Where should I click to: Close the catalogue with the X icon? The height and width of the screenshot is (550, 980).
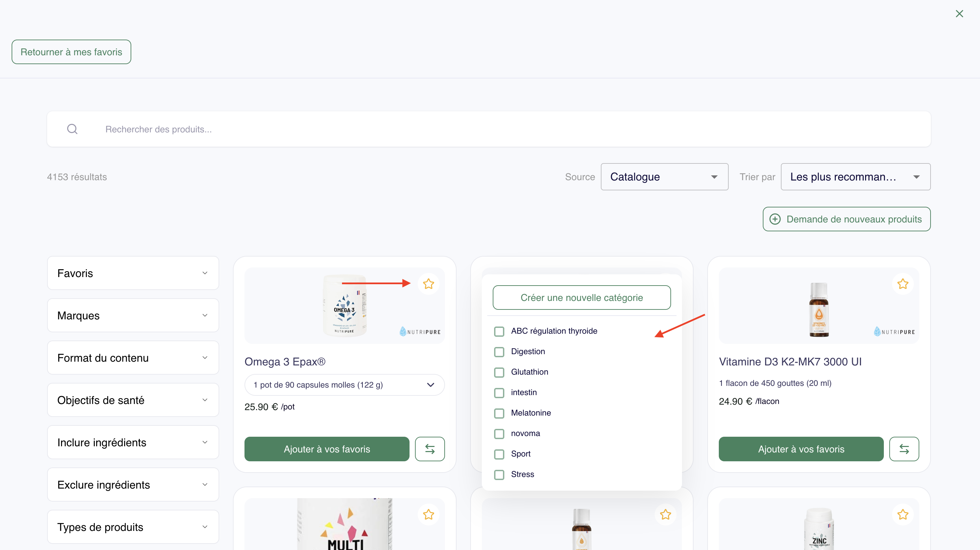point(959,14)
